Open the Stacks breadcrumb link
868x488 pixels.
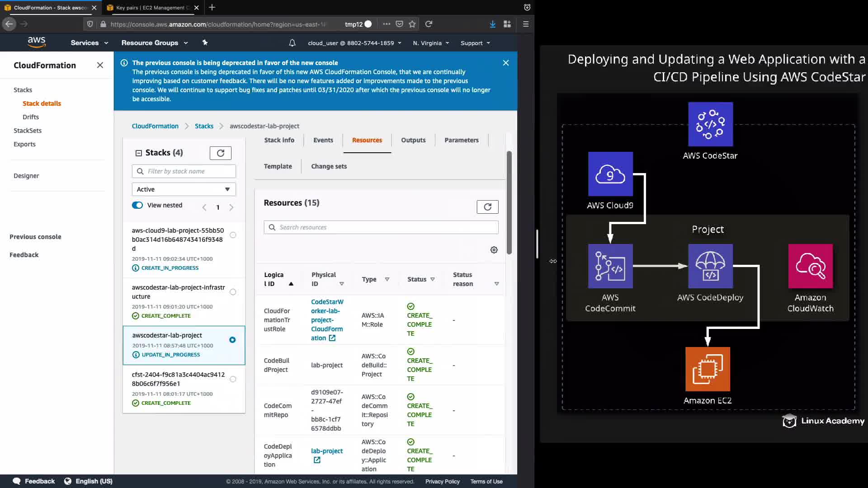pyautogui.click(x=204, y=126)
